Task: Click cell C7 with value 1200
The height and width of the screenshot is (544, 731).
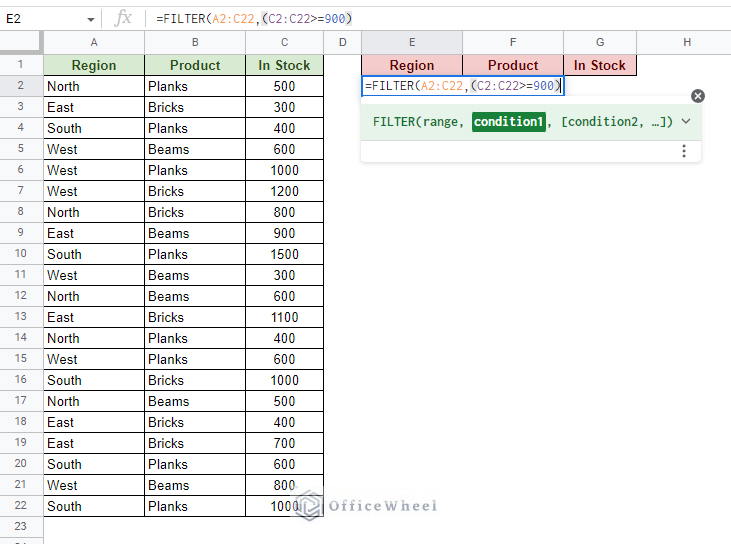Action: pos(284,191)
